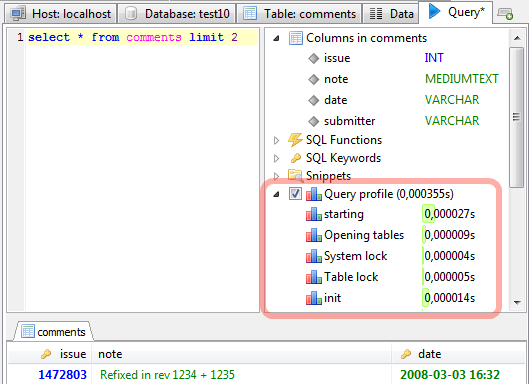Click the grid icon on Data tab

pos(376,14)
